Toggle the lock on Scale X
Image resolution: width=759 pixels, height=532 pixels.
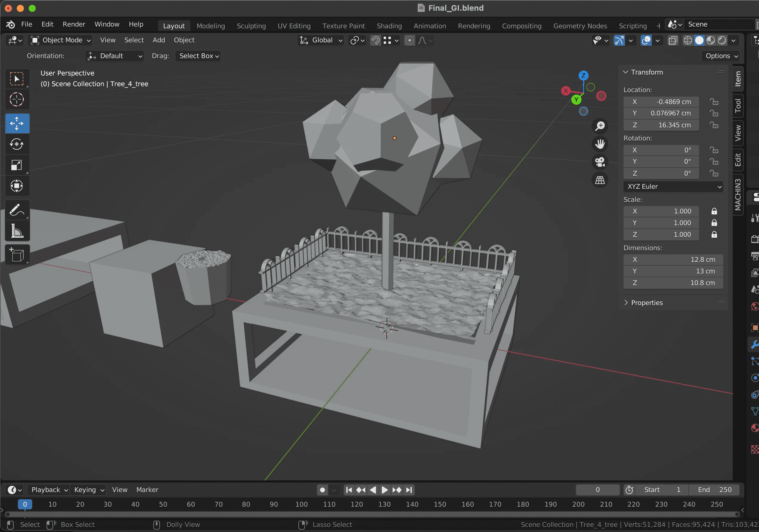point(714,211)
